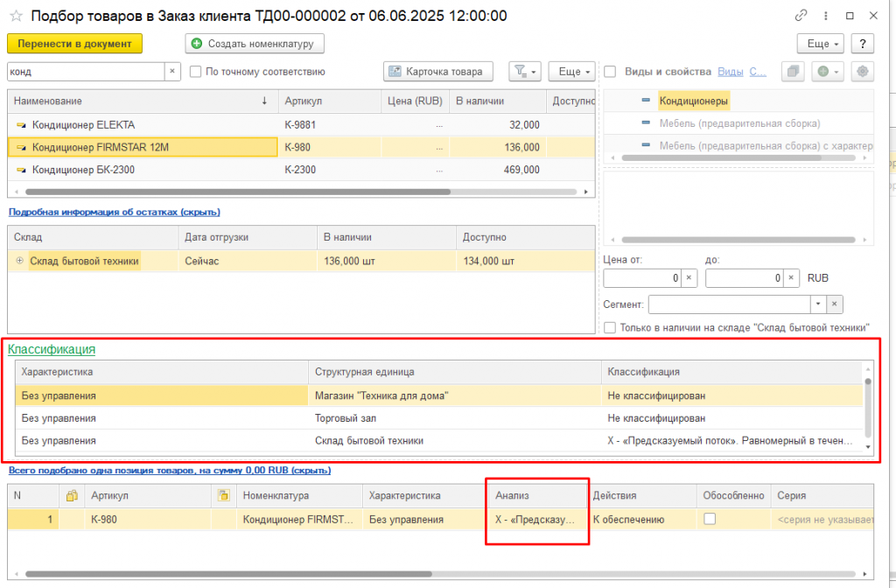
Task: Toggle 'Виды и свойства' checkbox
Action: click(x=611, y=72)
